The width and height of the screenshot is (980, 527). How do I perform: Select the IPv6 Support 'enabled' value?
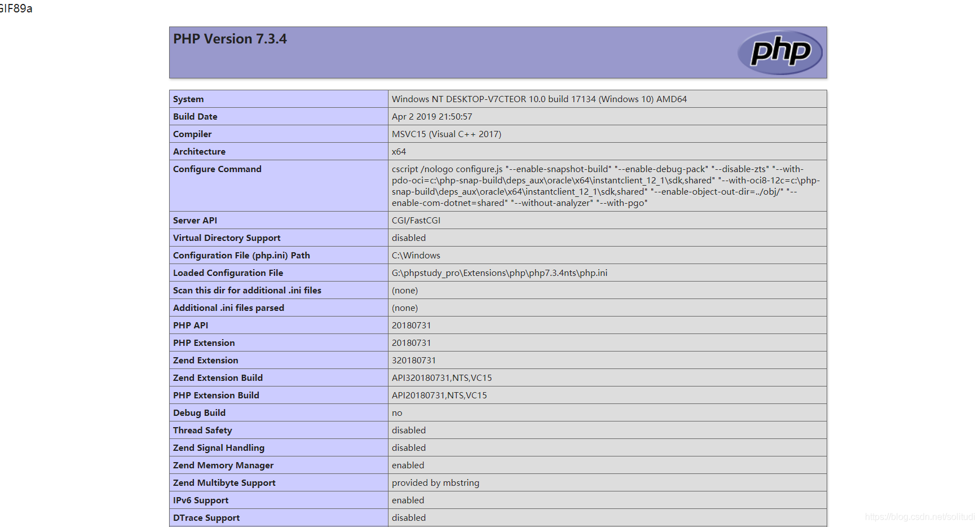point(408,500)
